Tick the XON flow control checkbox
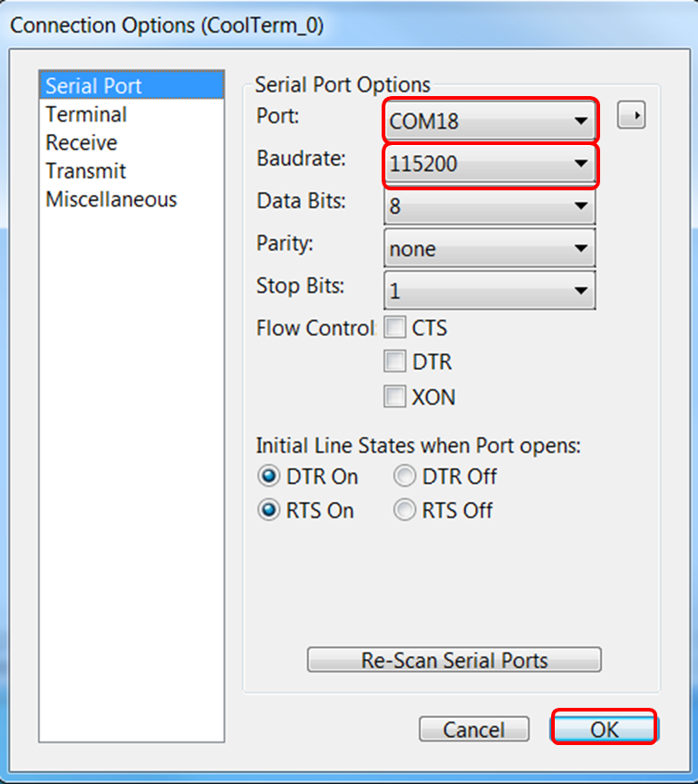Viewport: 698px width, 784px height. [395, 396]
